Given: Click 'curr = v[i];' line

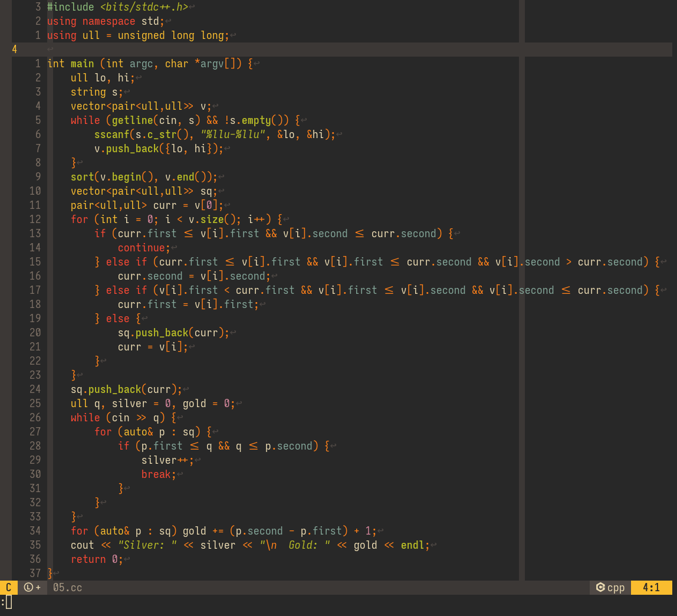Looking at the screenshot, I should tap(153, 347).
